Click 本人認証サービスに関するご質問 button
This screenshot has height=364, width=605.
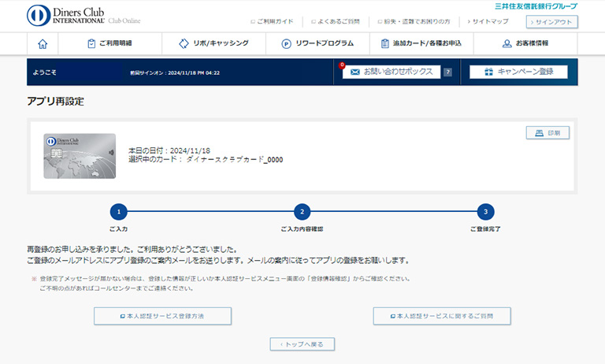(442, 316)
